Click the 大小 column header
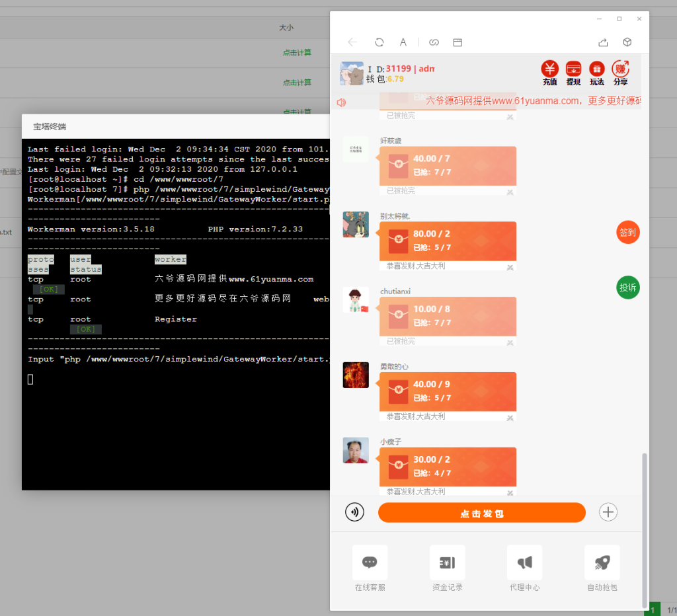677x616 pixels. pos(286,28)
